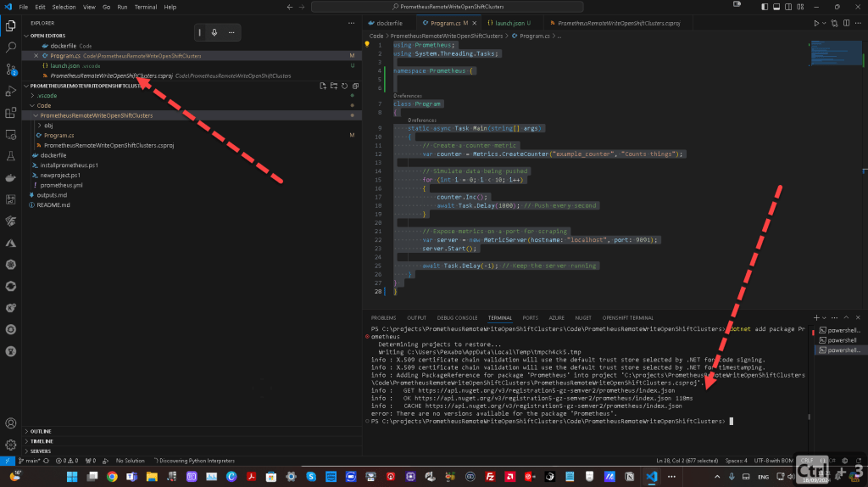Click the microphone voice button
The width and height of the screenshot is (868, 487).
point(214,33)
